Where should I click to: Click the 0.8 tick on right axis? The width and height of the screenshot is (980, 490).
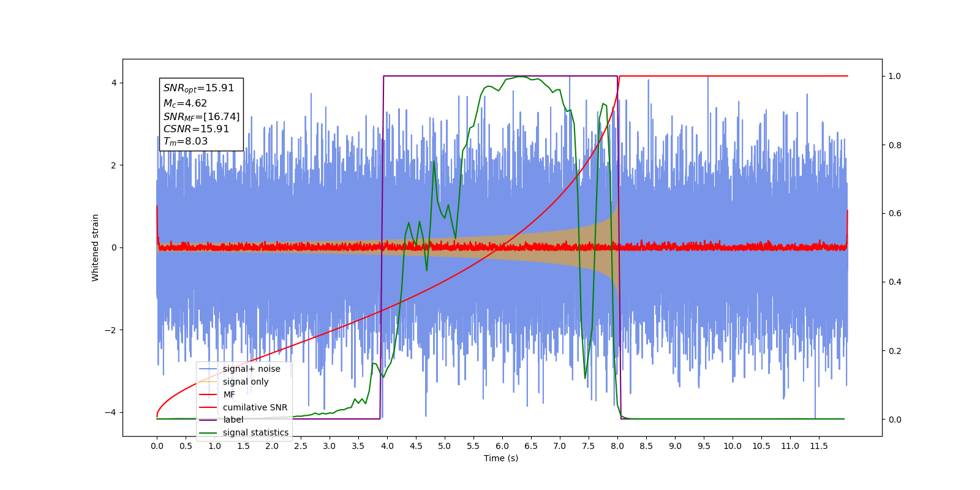tap(895, 145)
